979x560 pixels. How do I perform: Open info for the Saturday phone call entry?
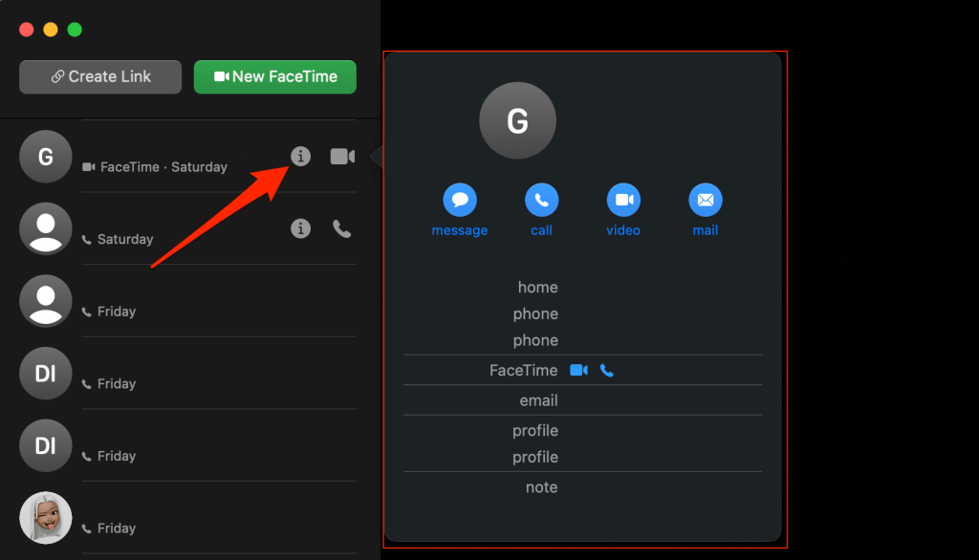[x=300, y=228]
